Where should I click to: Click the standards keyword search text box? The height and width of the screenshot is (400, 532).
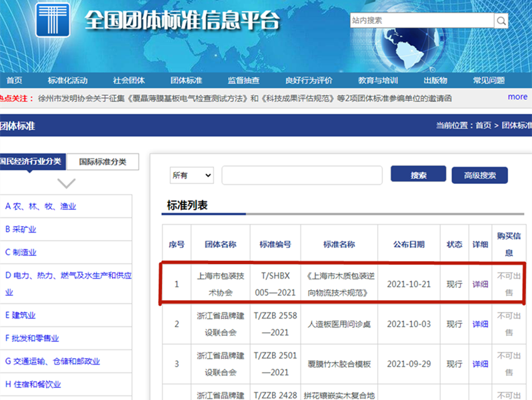coord(301,175)
